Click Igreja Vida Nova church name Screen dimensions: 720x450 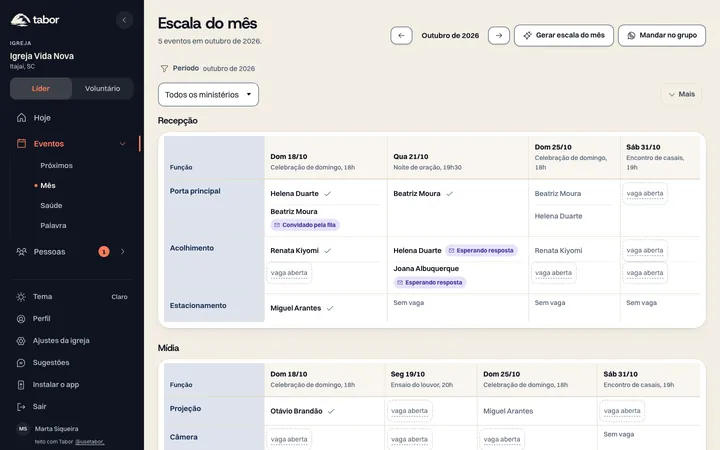[42, 56]
